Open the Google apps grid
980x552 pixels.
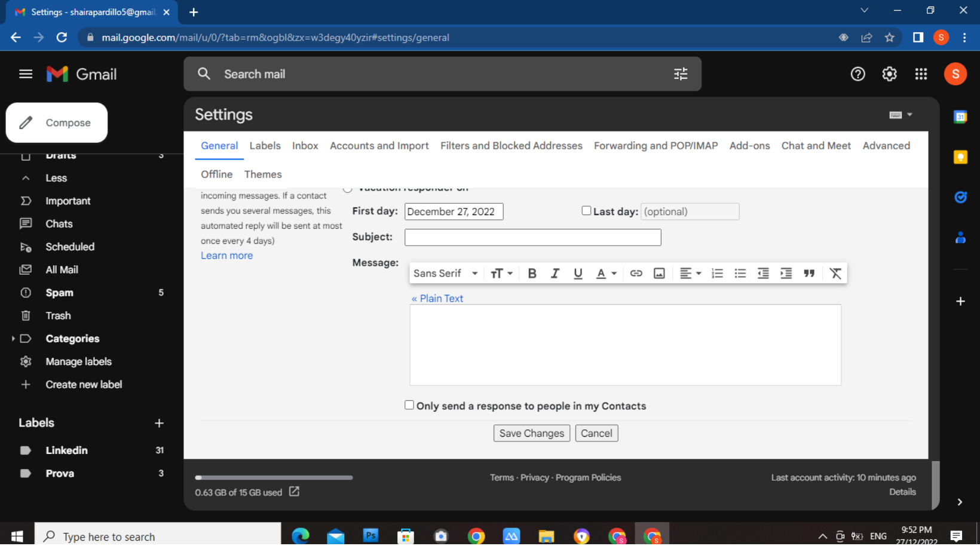click(921, 74)
